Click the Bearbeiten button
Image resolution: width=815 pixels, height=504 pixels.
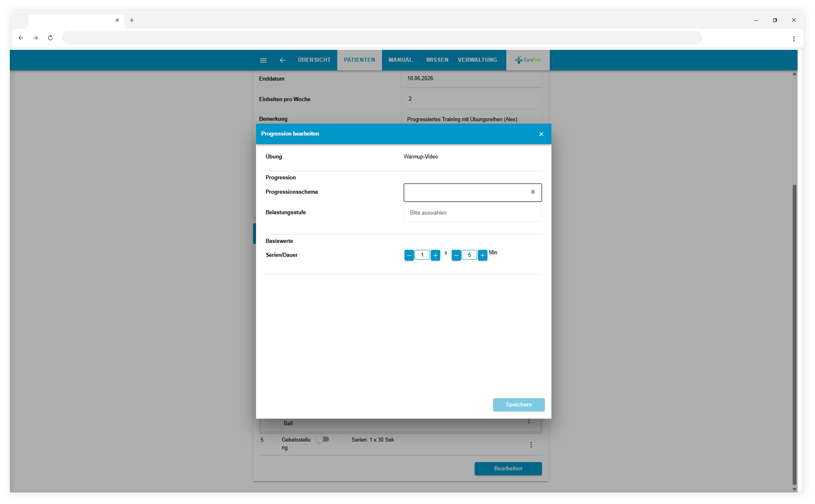point(508,469)
